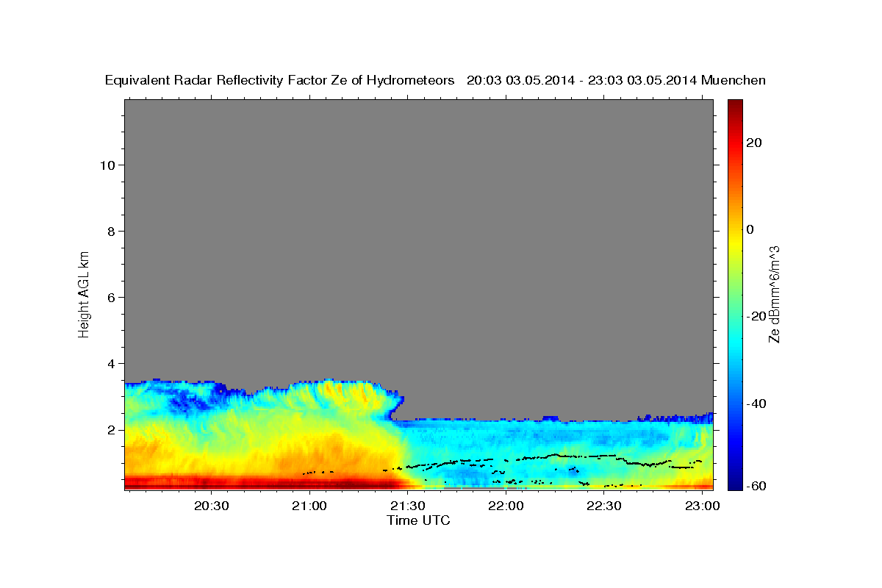Click the '4' height tick label
882x588 pixels.
[111, 363]
